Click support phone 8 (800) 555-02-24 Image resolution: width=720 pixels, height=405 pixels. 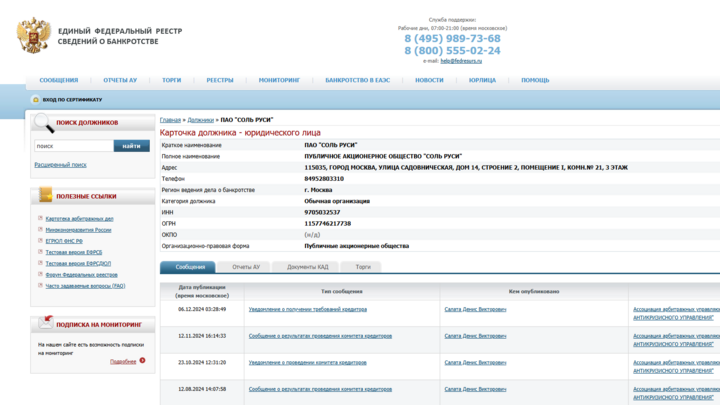(x=452, y=51)
